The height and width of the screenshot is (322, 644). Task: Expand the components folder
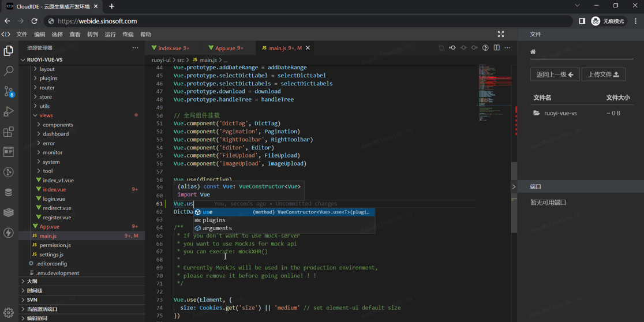[x=58, y=125]
